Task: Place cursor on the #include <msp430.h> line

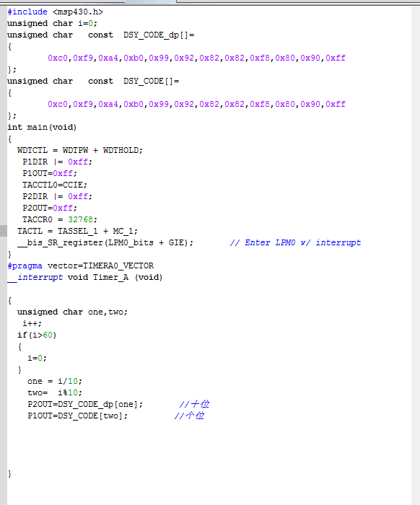Action: (55, 12)
